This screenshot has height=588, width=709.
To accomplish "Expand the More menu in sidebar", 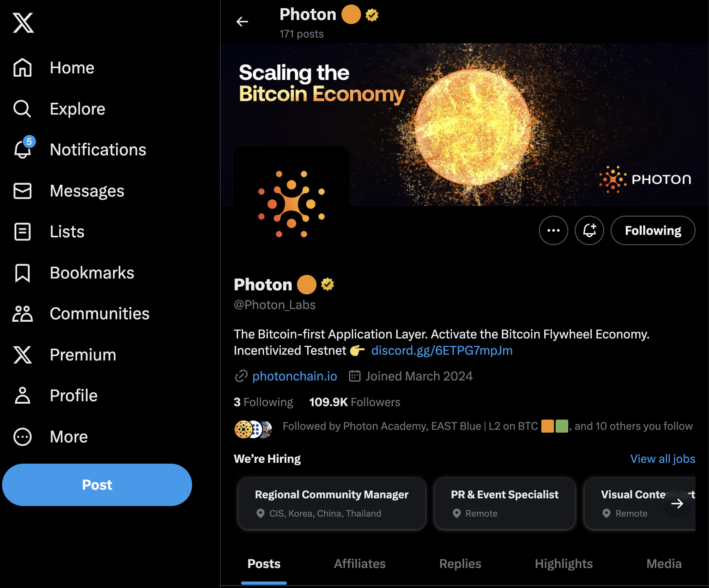I will (x=22, y=437).
